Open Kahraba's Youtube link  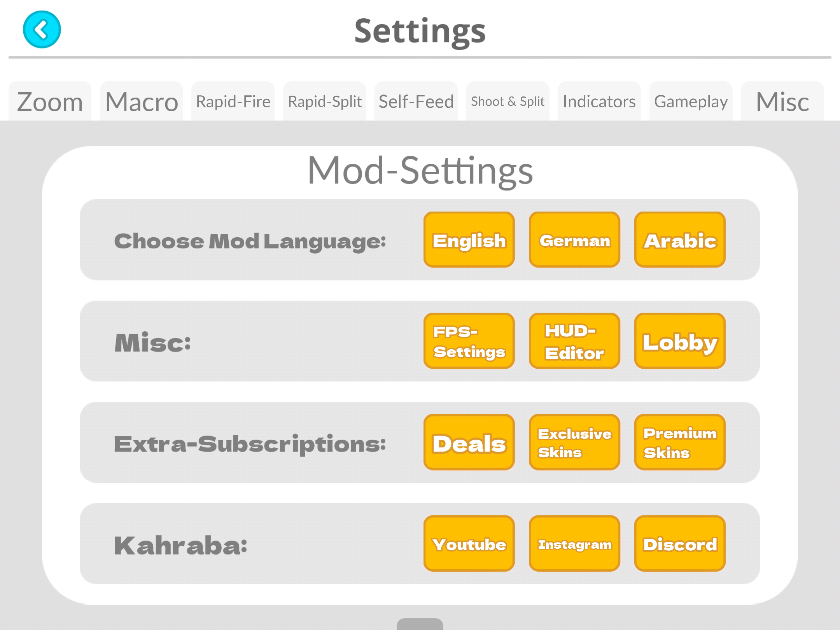click(469, 544)
